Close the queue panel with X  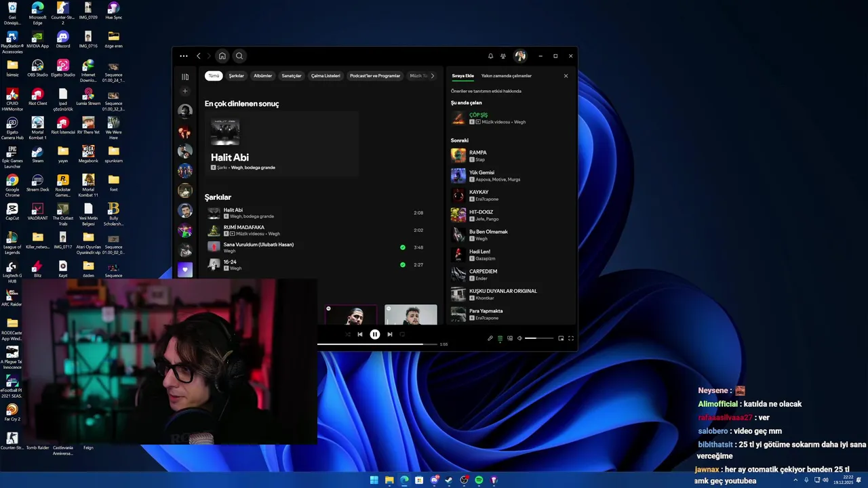click(566, 76)
